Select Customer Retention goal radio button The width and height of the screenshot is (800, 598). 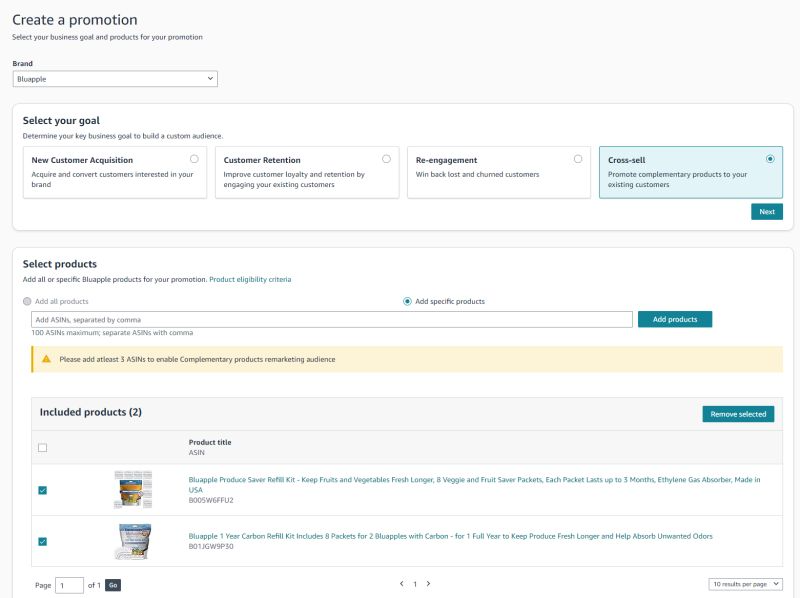386,159
